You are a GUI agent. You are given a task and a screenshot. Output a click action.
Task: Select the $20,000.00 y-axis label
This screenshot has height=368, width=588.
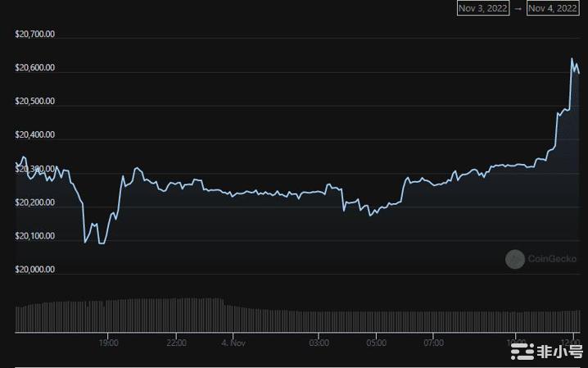[x=35, y=270]
